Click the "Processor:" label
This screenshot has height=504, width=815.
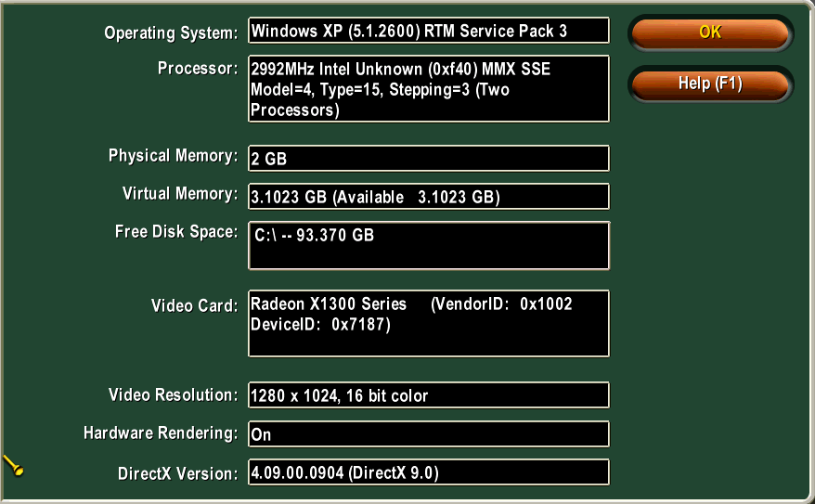click(198, 68)
